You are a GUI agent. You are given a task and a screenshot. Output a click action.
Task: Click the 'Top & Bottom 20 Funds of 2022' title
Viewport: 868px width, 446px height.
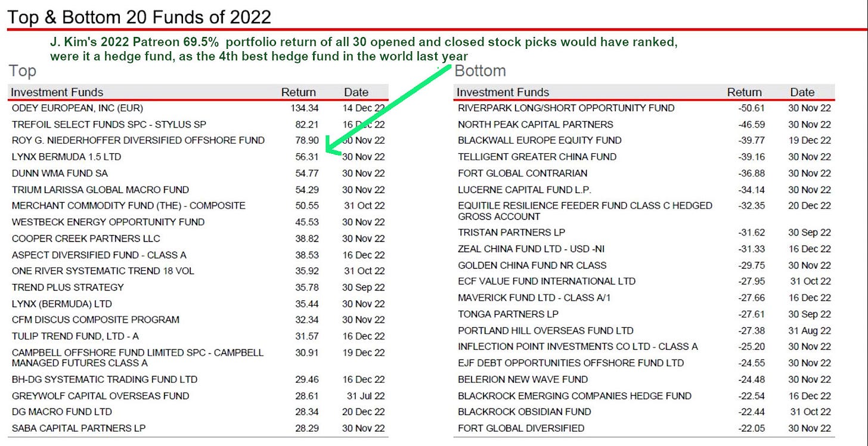(x=139, y=16)
